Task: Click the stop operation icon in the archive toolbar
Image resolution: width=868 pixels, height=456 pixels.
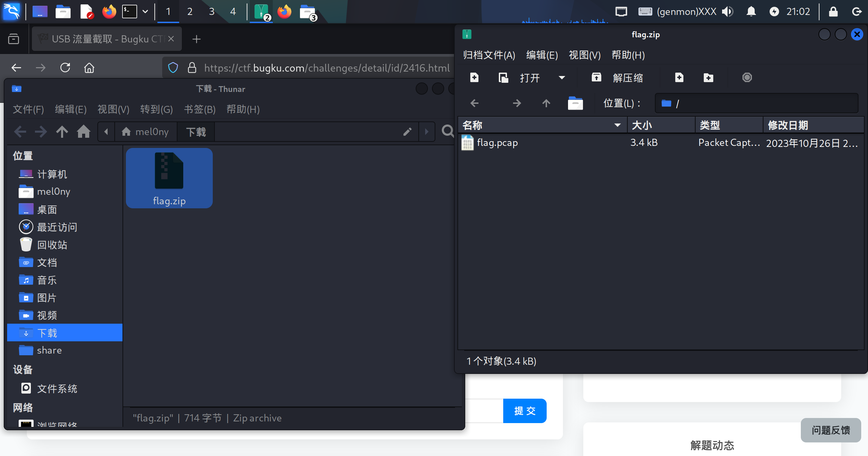Action: 747,78
